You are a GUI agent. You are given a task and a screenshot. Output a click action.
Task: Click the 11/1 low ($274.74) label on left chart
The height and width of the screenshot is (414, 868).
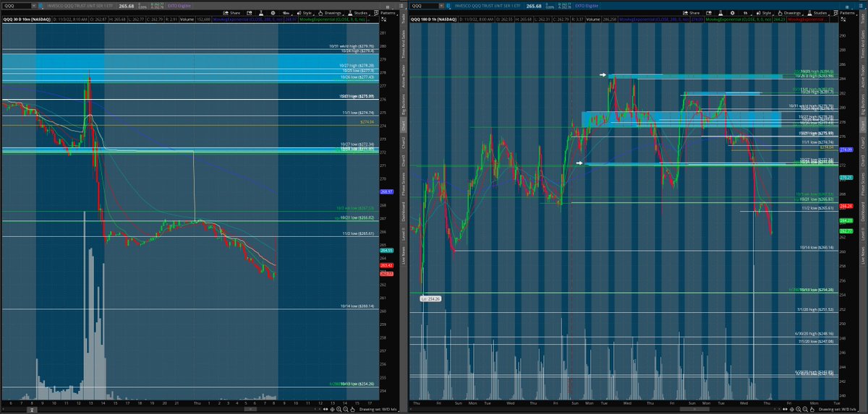358,113
